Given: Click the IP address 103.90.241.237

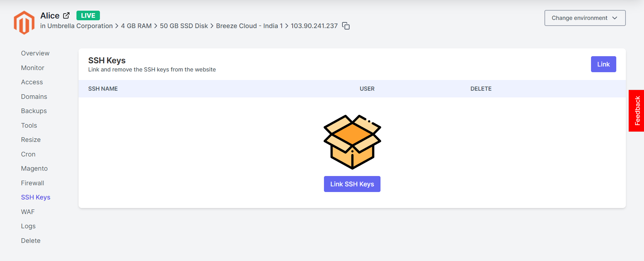Looking at the screenshot, I should click(314, 26).
